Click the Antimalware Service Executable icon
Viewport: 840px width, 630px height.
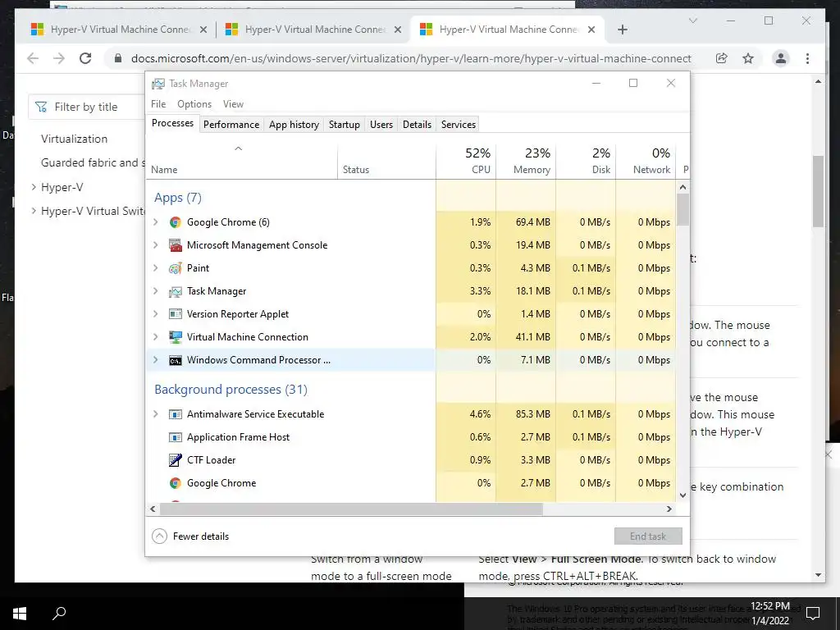click(176, 414)
